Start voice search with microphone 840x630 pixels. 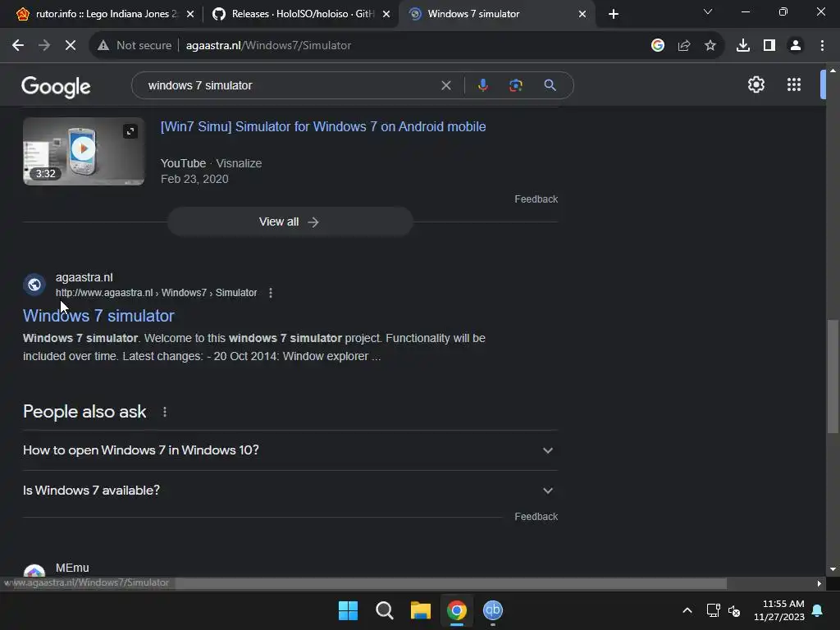(x=482, y=85)
